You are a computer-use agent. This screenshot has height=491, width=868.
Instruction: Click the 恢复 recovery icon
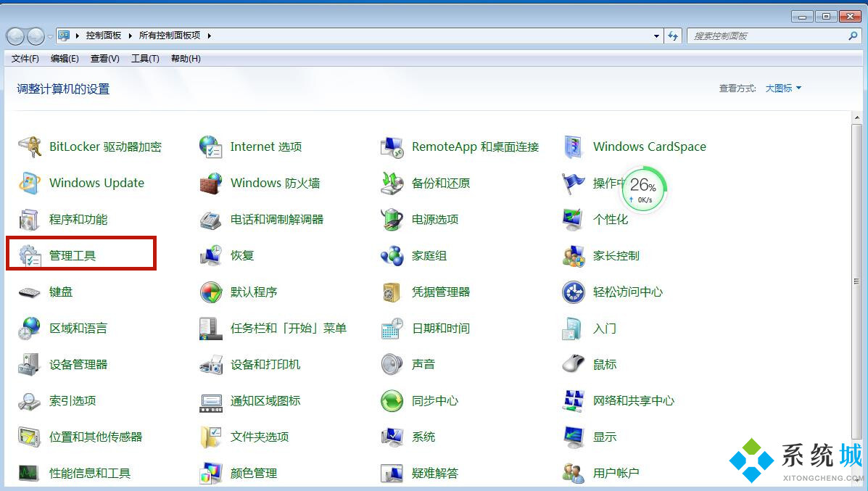coord(211,256)
